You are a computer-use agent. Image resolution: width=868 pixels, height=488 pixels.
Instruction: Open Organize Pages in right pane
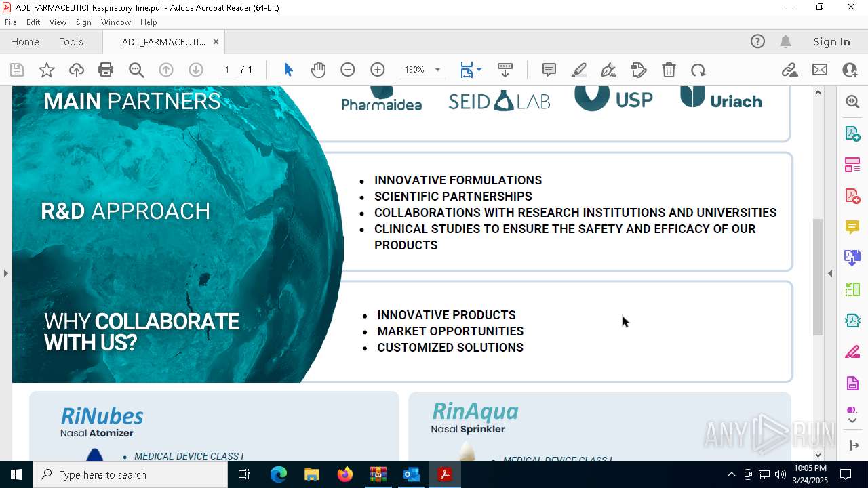click(852, 165)
